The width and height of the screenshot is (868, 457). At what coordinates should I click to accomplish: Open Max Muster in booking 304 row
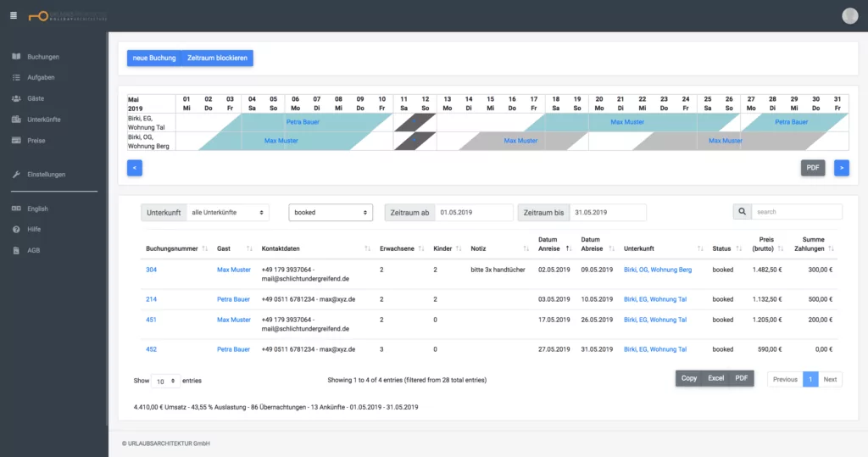[x=234, y=270]
